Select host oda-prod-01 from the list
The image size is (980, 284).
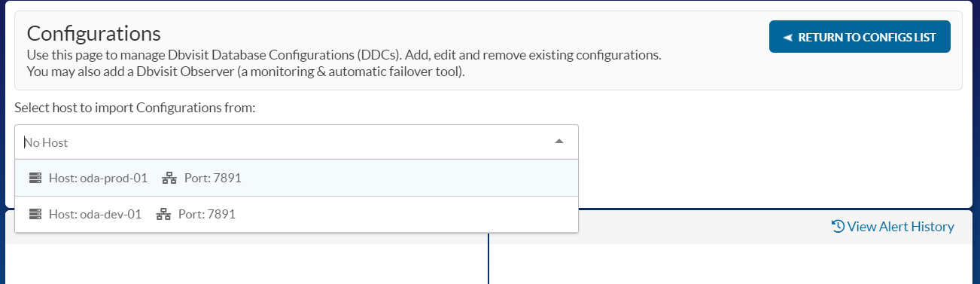[x=297, y=178]
